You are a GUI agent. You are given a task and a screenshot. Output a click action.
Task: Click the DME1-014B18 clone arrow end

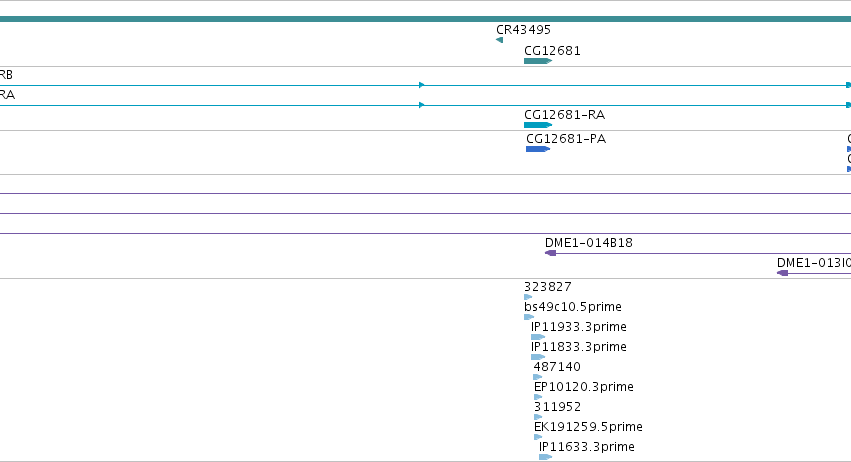coord(550,253)
